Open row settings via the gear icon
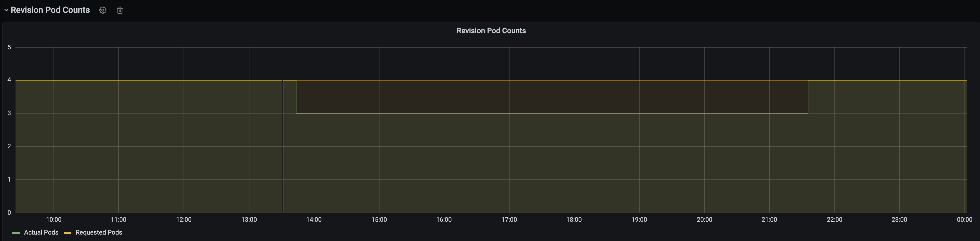The image size is (980, 241). point(103,10)
